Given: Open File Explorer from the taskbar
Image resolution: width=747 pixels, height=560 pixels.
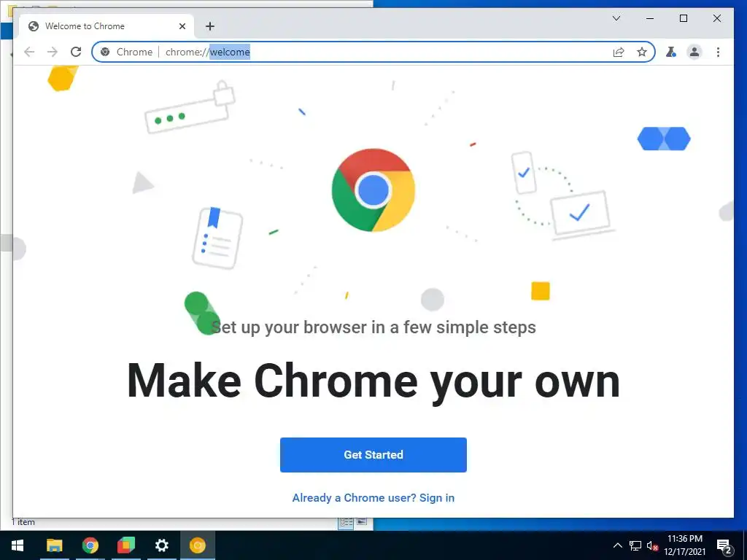Looking at the screenshot, I should [x=54, y=545].
